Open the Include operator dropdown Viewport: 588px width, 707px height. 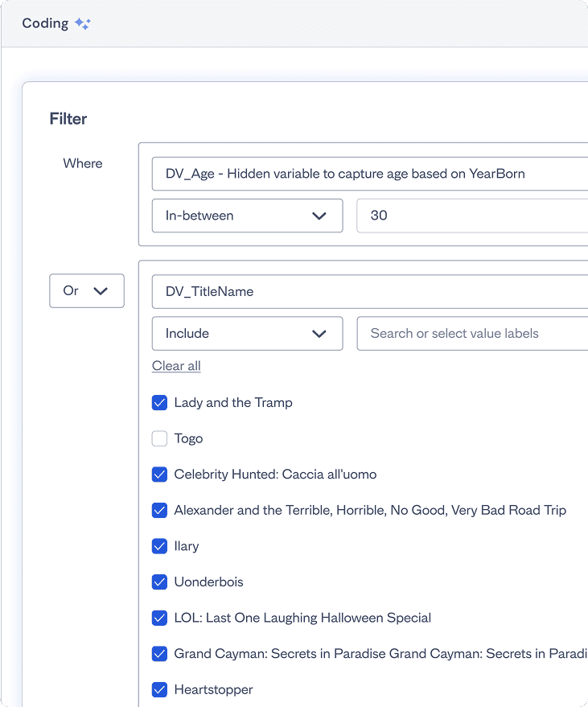[247, 334]
